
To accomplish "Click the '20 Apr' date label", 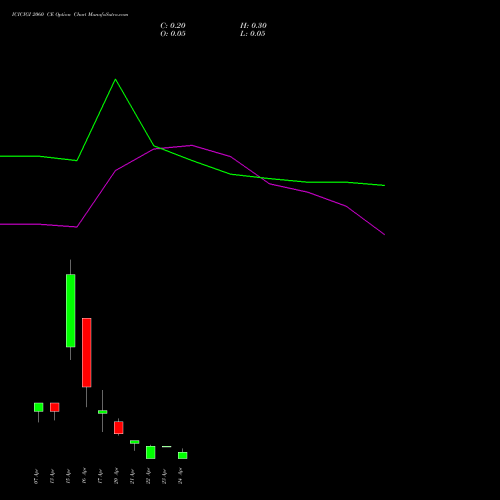I will [116, 476].
